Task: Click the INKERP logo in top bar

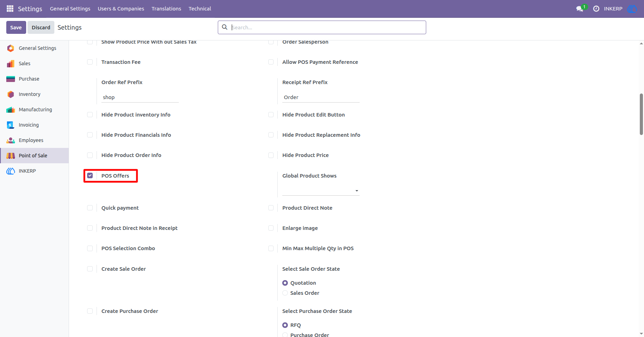Action: point(632,9)
